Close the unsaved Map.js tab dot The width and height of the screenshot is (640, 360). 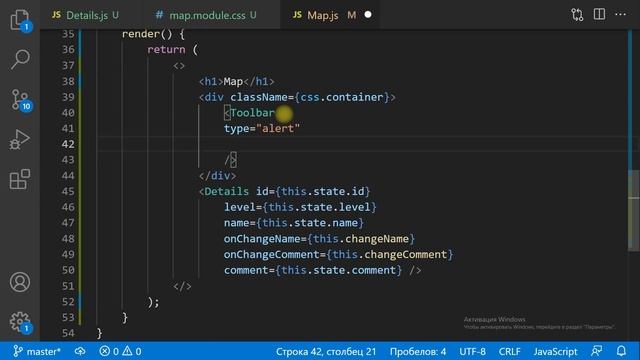[368, 15]
